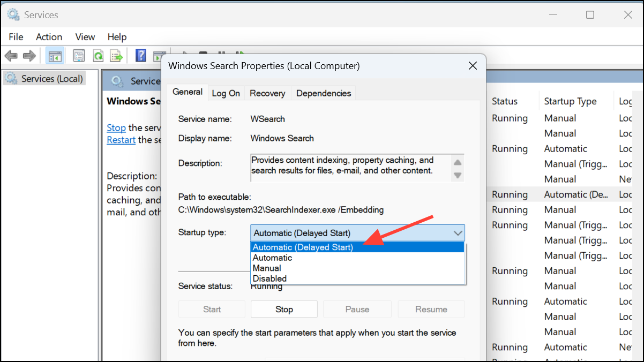
Task: Click the Stop button for the service
Action: (x=284, y=309)
